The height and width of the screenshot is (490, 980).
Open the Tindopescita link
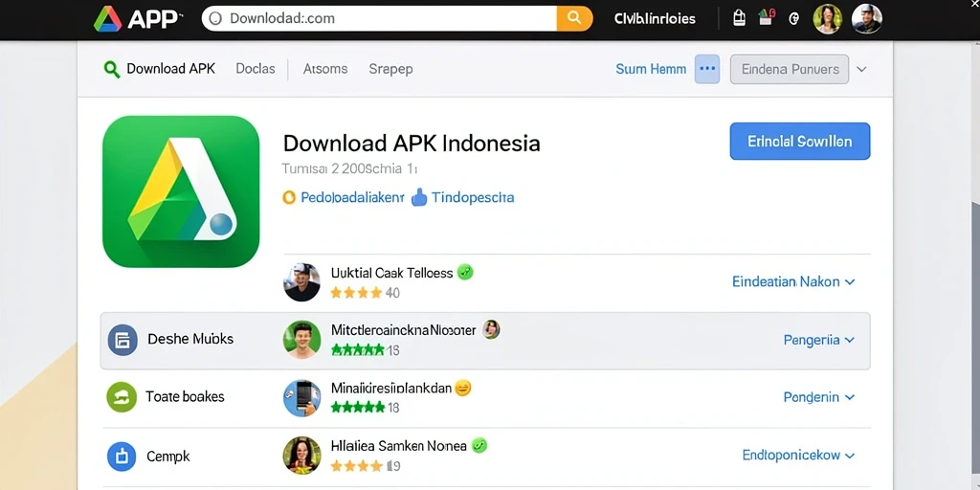(473, 197)
